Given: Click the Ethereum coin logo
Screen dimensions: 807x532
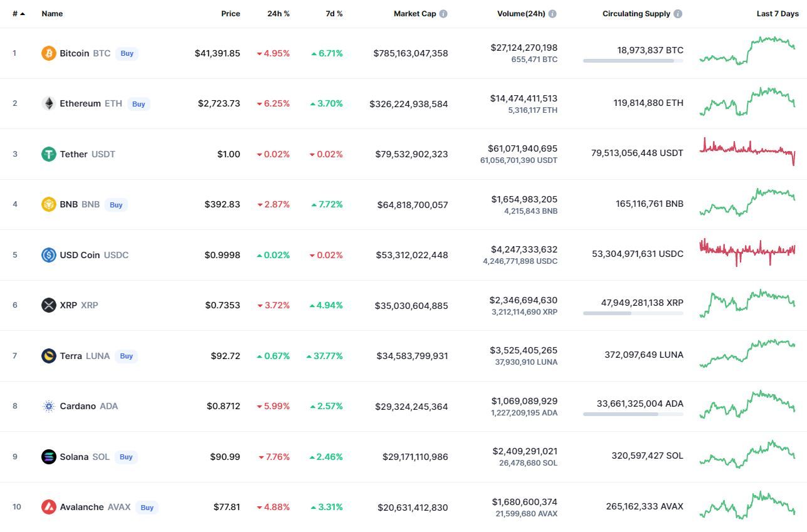Looking at the screenshot, I should tap(49, 103).
